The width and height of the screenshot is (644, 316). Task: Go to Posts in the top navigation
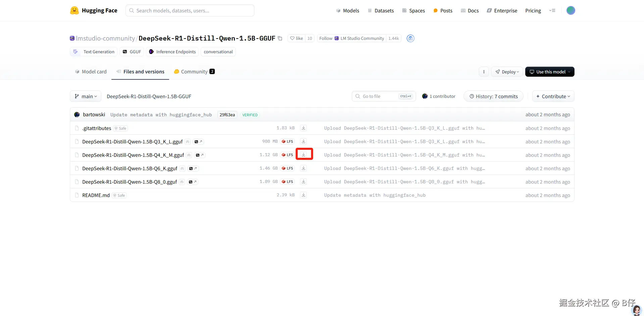click(443, 11)
